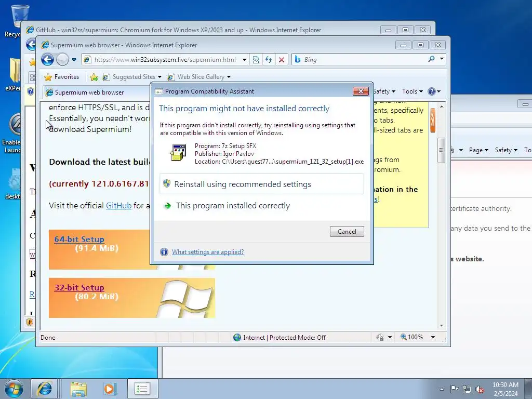Click the Back arrow in Supermium browser window

(47, 60)
